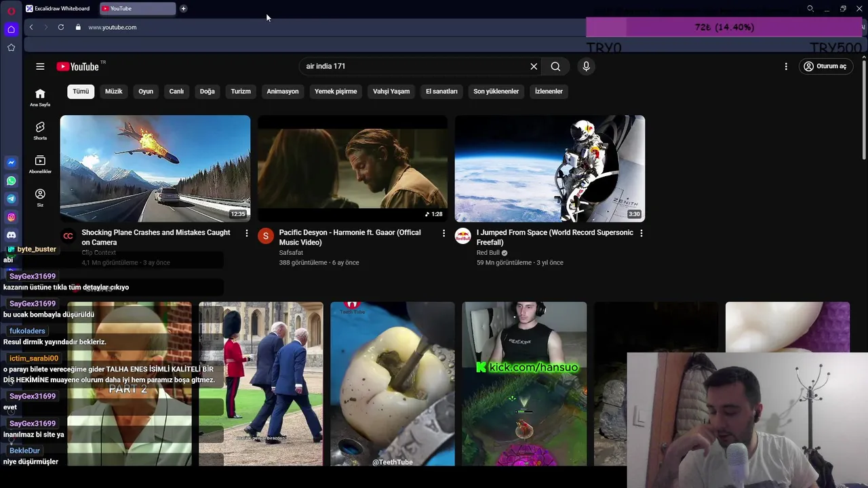Reload the page with the refresh icon
868x488 pixels.
click(x=61, y=27)
